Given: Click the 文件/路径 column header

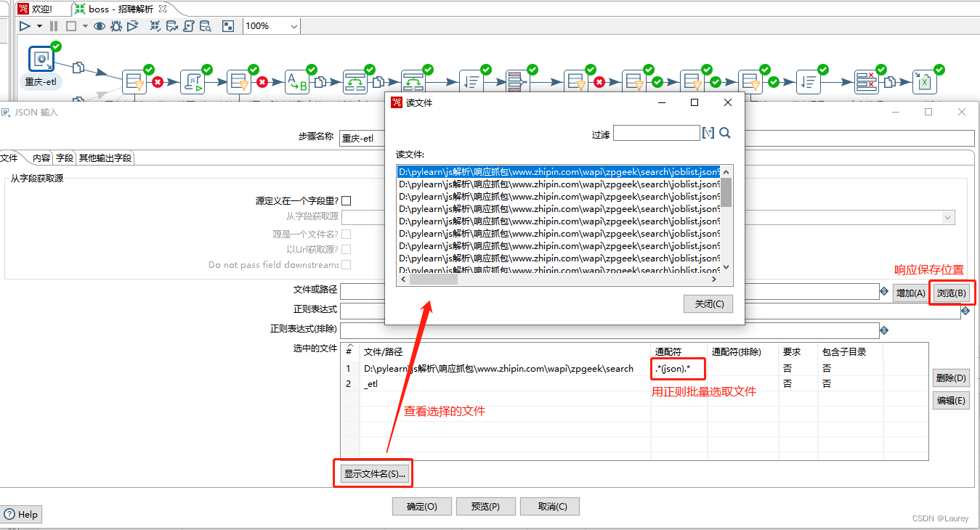Looking at the screenshot, I should click(x=505, y=352).
